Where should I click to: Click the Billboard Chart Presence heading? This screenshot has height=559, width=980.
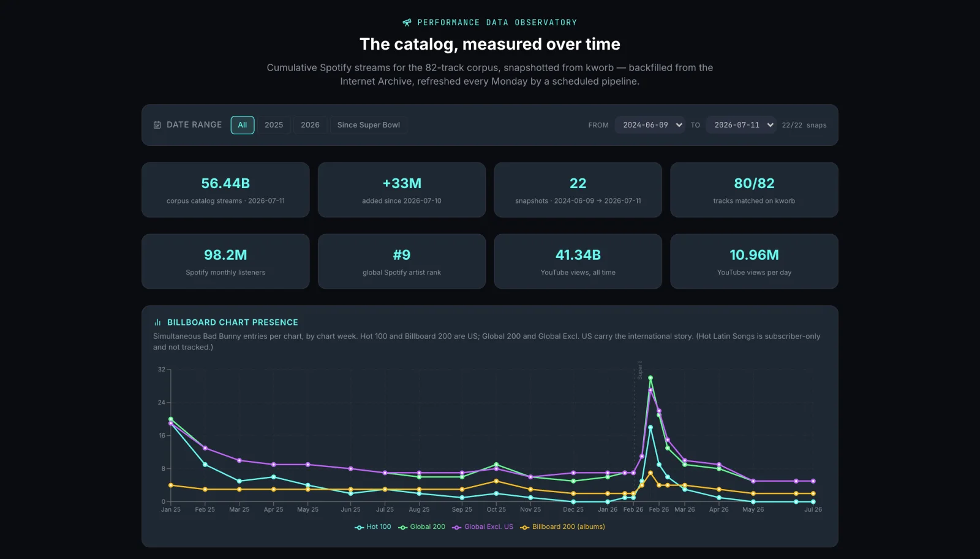(233, 322)
